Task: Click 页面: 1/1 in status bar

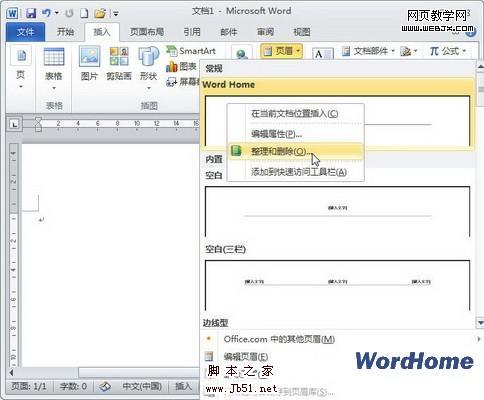Action: coord(29,387)
